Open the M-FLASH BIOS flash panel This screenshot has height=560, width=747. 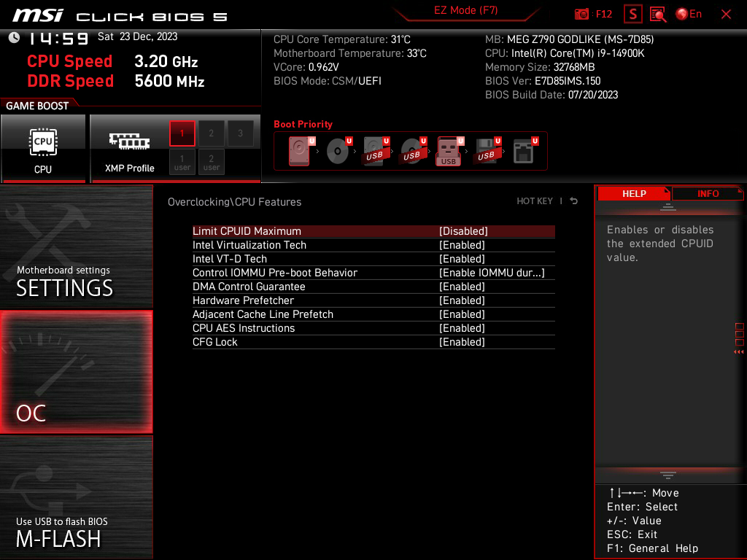pos(76,497)
